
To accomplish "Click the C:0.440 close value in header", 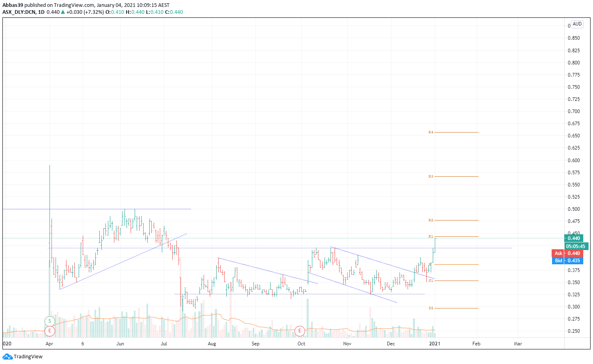I will coord(174,12).
